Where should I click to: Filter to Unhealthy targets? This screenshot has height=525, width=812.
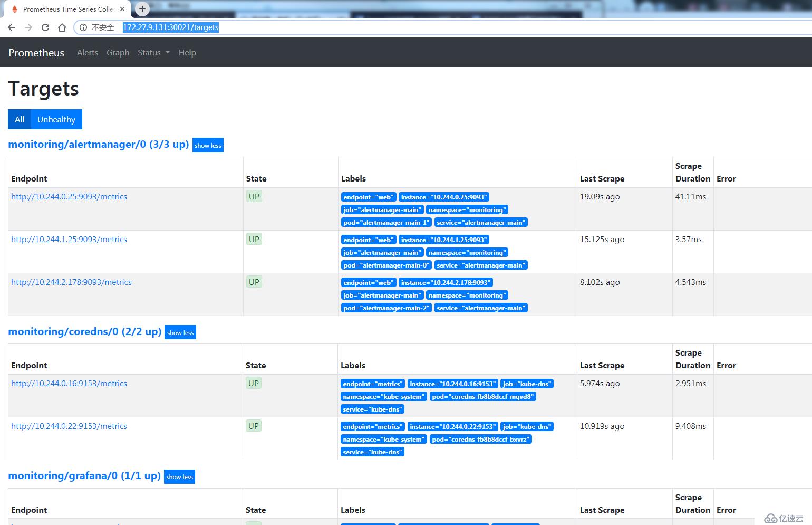56,119
